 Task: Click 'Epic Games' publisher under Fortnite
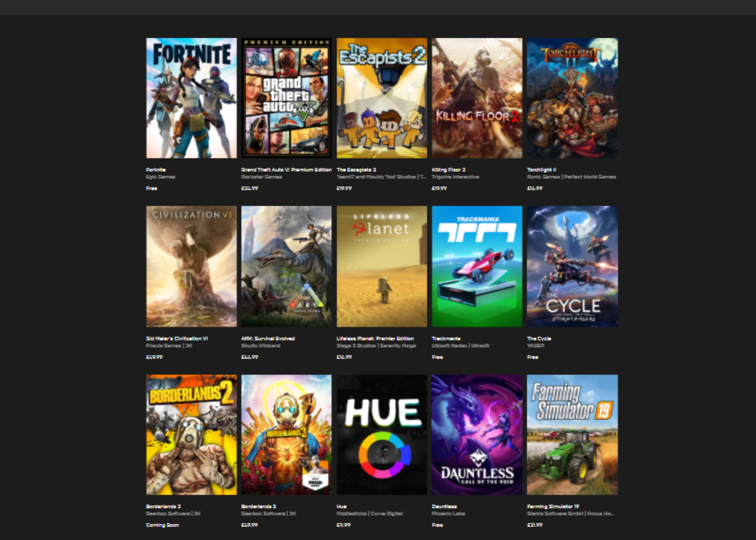[x=160, y=177]
